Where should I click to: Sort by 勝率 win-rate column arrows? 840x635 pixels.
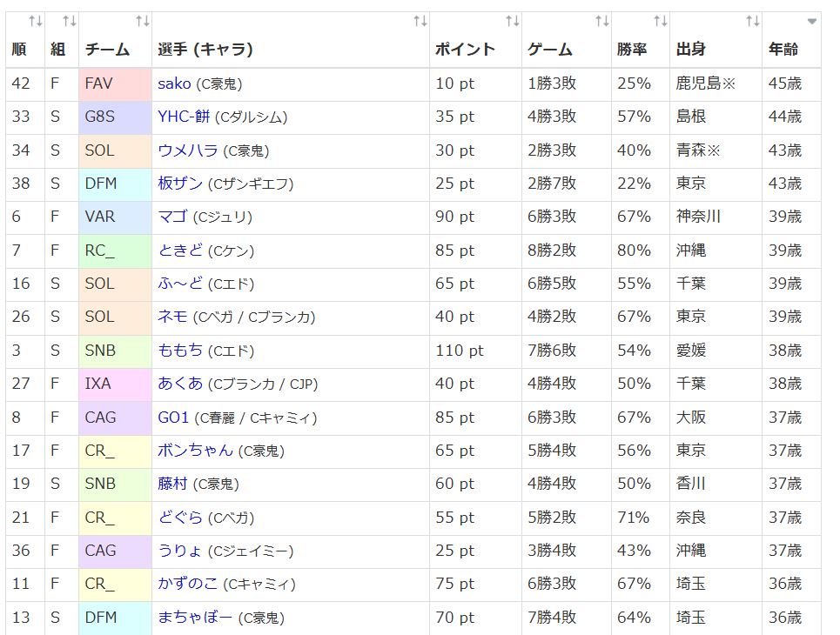point(661,20)
